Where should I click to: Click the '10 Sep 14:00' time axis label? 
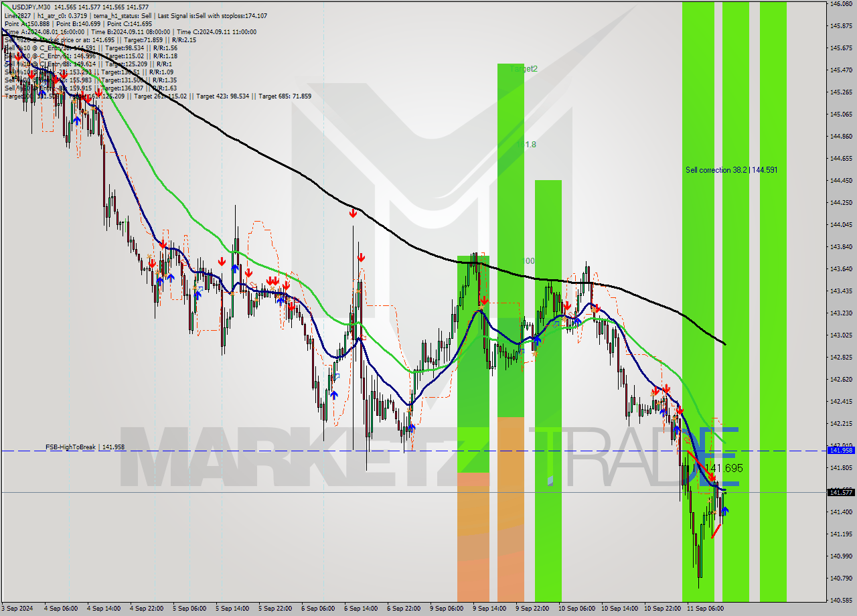[x=619, y=609]
